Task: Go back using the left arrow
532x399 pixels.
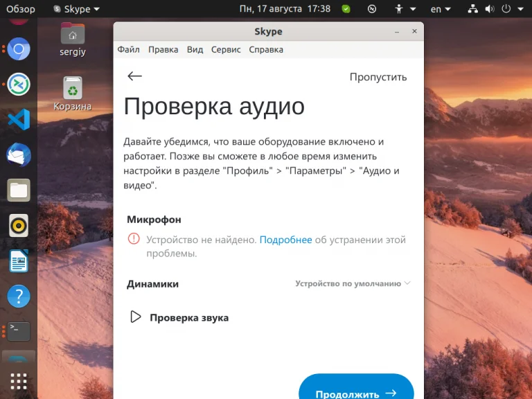Action: (134, 76)
